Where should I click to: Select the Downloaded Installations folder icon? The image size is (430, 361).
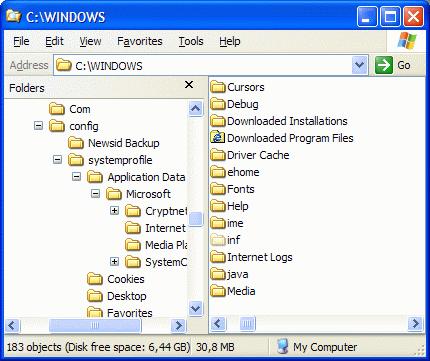click(218, 121)
